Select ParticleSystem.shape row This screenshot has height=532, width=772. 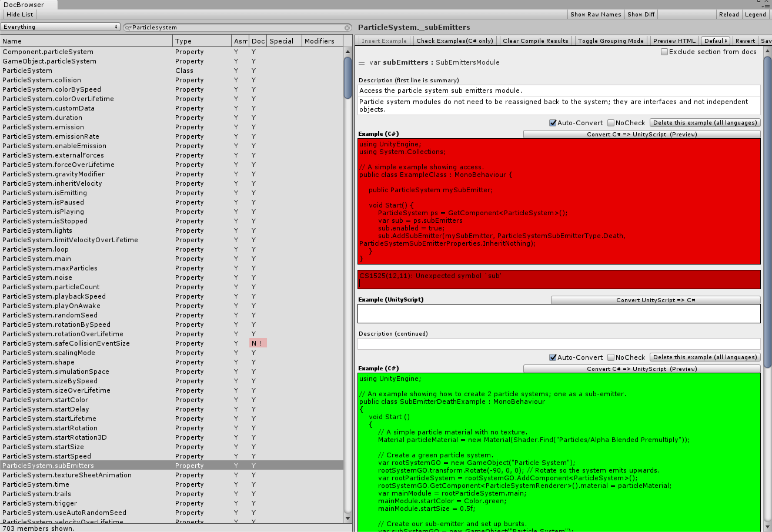coord(172,362)
